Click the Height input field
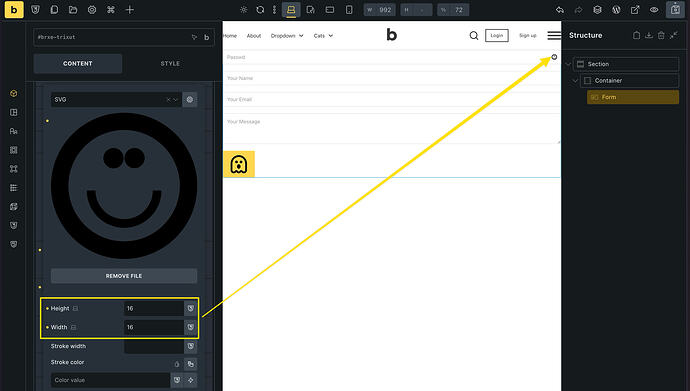 pyautogui.click(x=154, y=308)
